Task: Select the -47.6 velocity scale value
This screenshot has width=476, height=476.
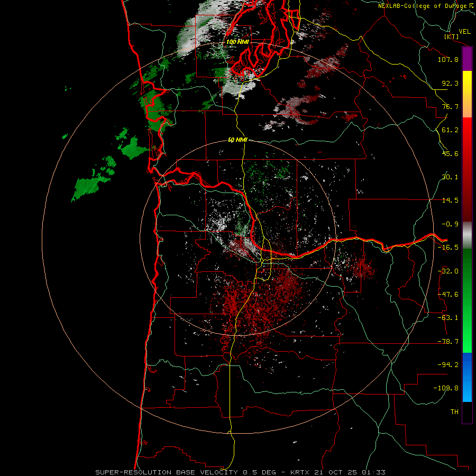Action: (x=448, y=294)
